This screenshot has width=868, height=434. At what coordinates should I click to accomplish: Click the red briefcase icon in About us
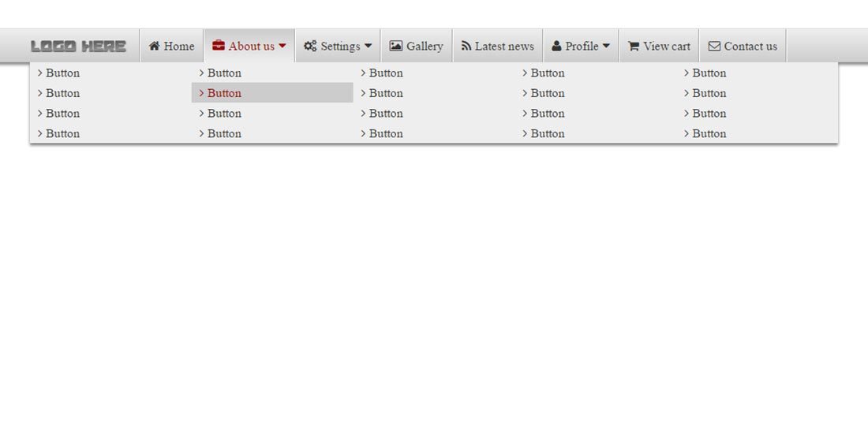(x=218, y=46)
